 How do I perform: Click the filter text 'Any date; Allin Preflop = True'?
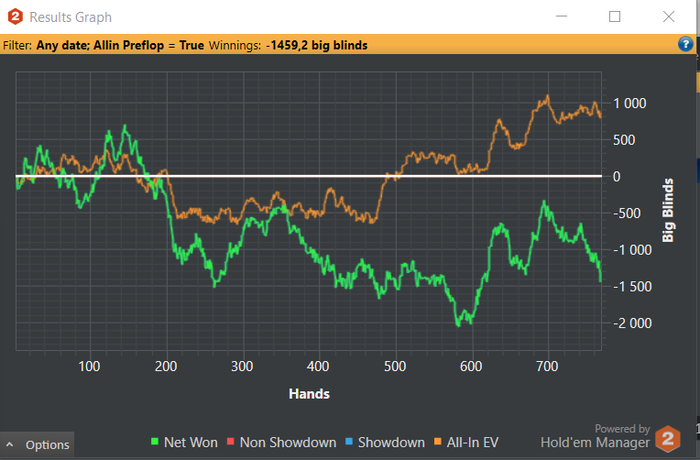[120, 45]
